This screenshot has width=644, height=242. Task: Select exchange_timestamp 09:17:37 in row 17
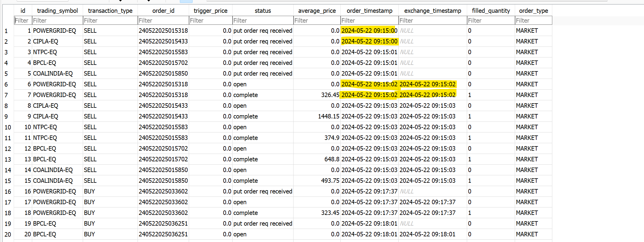[433, 202]
